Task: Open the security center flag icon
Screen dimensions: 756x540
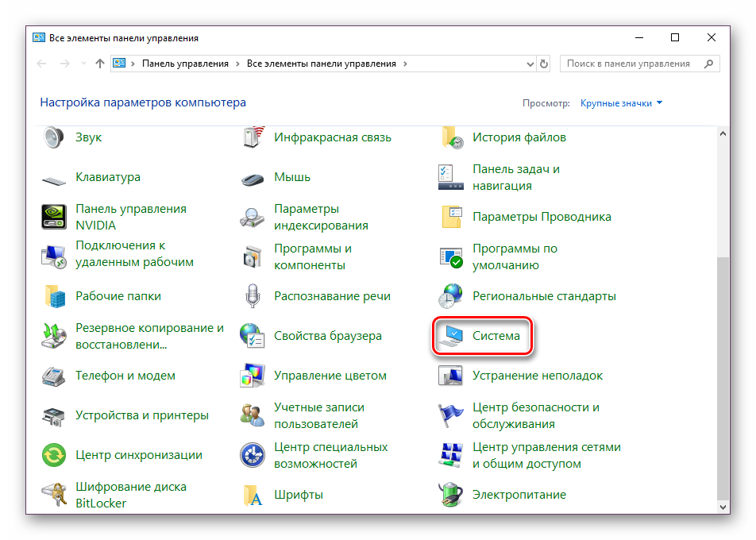Action: coord(450,415)
